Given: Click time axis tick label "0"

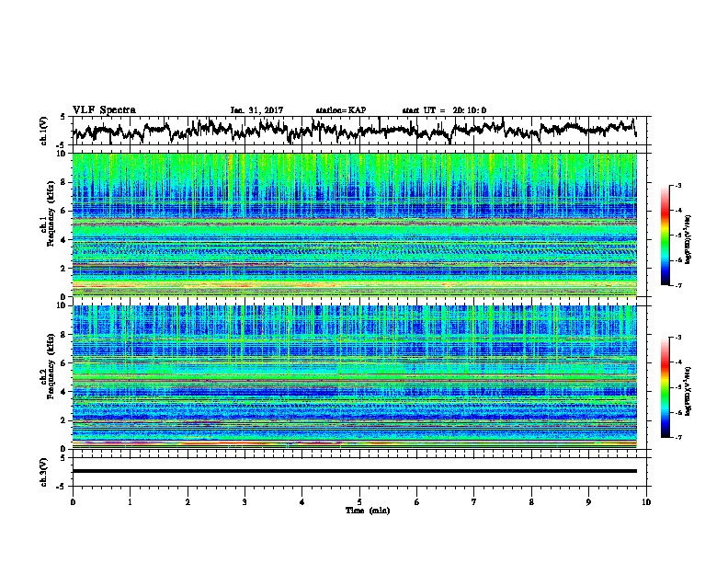Looking at the screenshot, I should [73, 502].
